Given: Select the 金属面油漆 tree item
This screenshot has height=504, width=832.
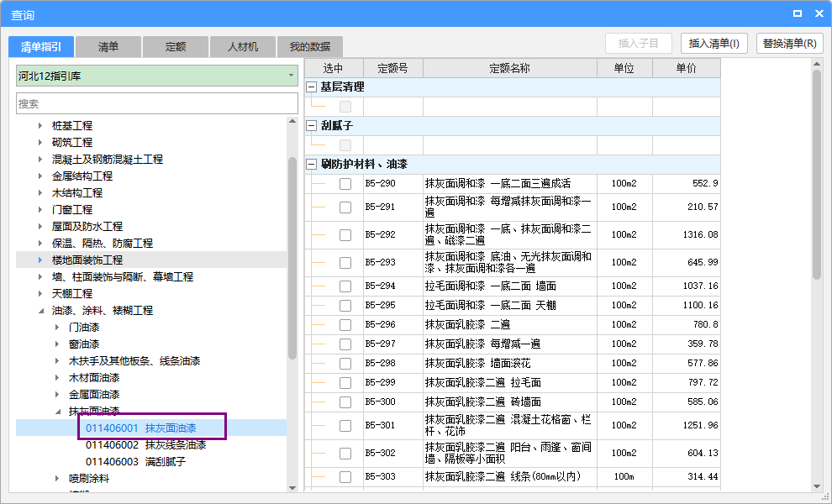Looking at the screenshot, I should coord(94,395).
